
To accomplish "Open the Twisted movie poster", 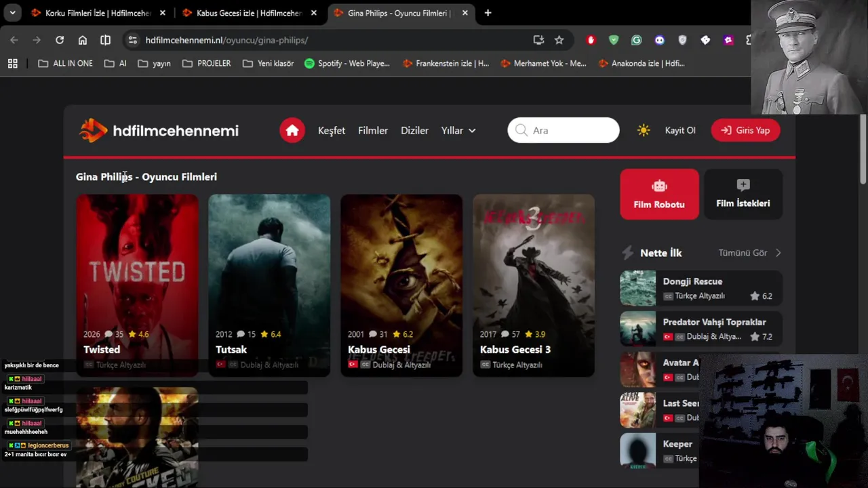I will tap(137, 285).
